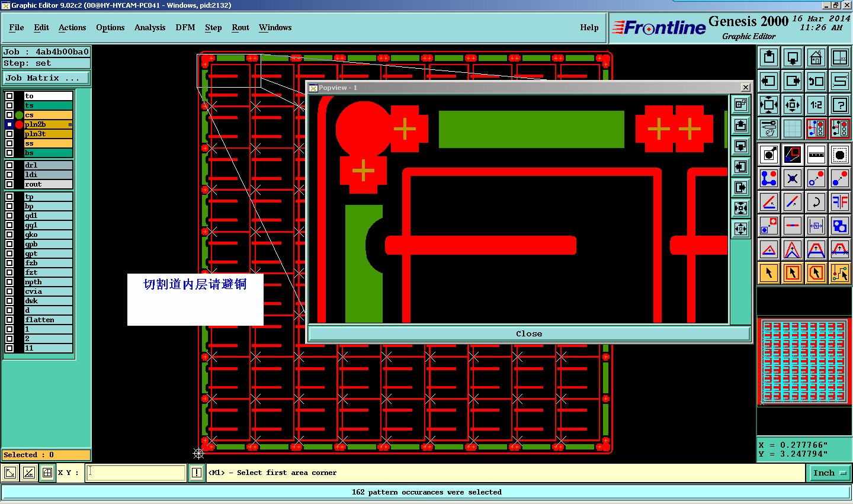Click the green color dot on cs layer
The image size is (853, 504).
(x=19, y=115)
